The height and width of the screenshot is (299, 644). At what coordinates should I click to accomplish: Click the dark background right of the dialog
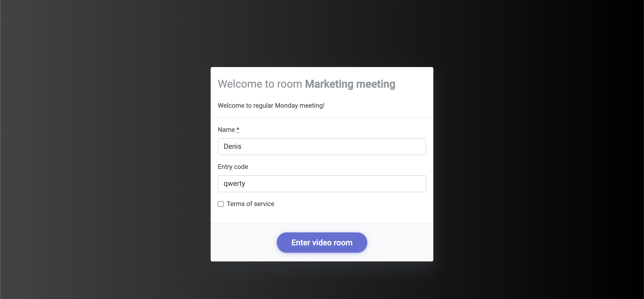tap(538, 150)
